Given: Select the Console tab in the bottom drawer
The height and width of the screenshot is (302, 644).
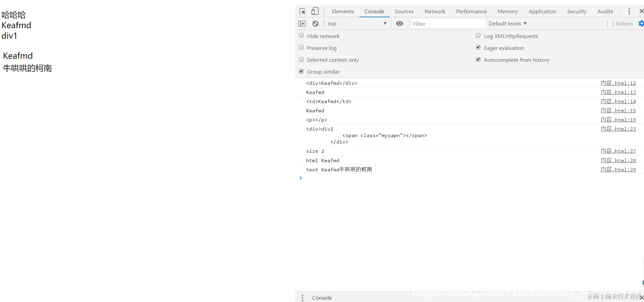Looking at the screenshot, I should point(322,298).
